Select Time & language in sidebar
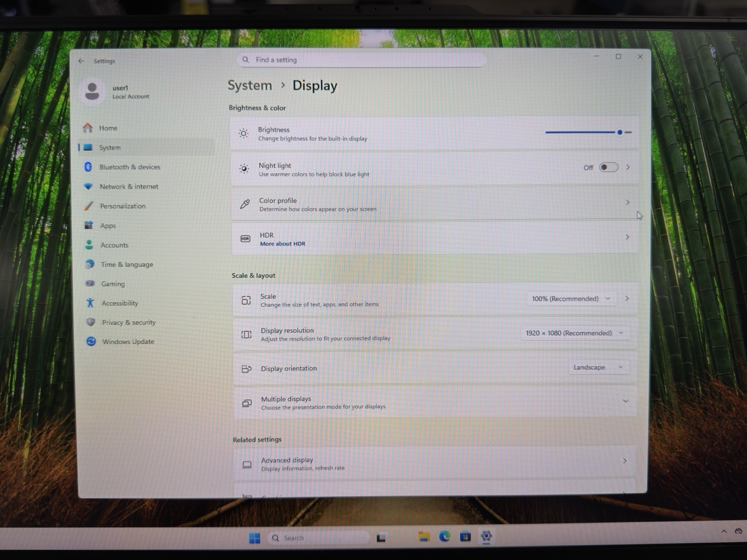Image resolution: width=747 pixels, height=560 pixels. (149, 264)
